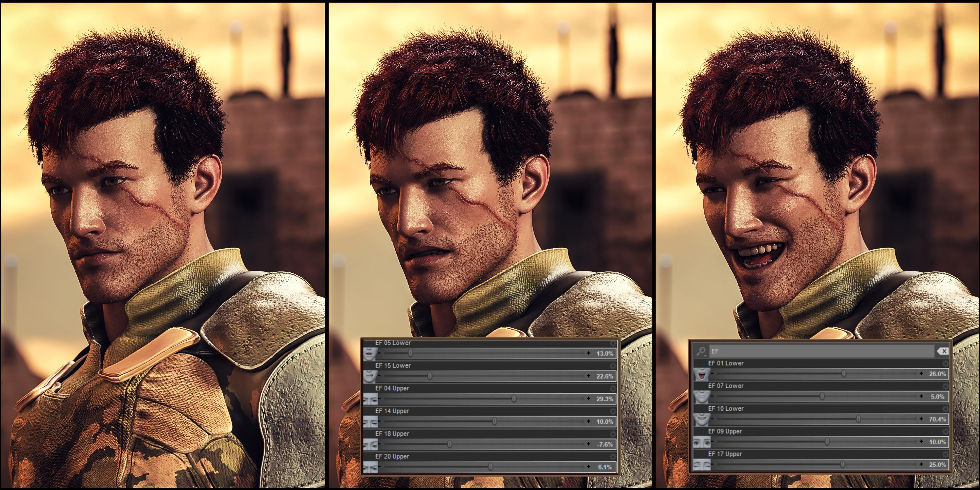The image size is (980, 490).
Task: Increase EF 18 Upper with plus button
Action: (589, 444)
